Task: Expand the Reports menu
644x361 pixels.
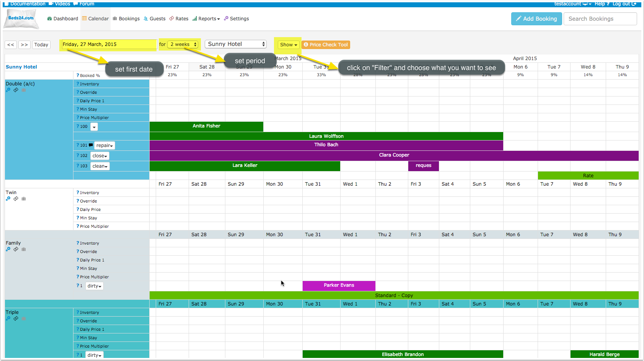Action: [206, 19]
